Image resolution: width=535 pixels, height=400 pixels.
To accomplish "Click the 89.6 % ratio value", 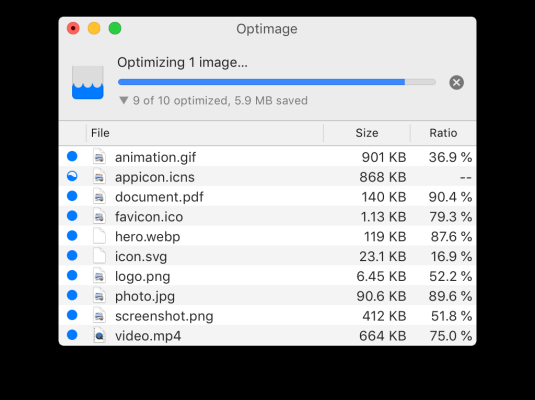I will click(x=450, y=296).
